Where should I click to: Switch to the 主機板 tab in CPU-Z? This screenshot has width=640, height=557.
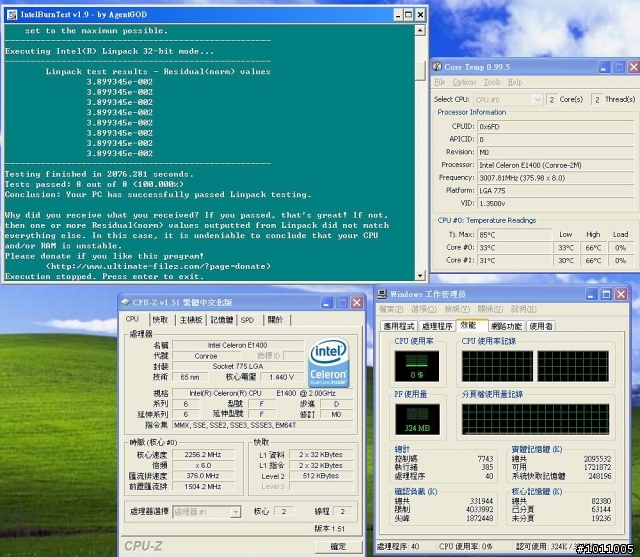[x=191, y=320]
